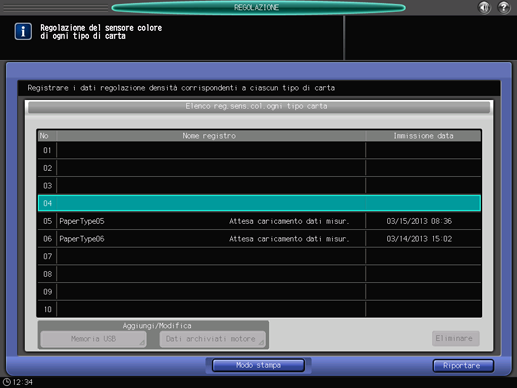Viewport: 517px width, 388px height.
Task: Select the PaperType05 row
Action: pyautogui.click(x=259, y=221)
